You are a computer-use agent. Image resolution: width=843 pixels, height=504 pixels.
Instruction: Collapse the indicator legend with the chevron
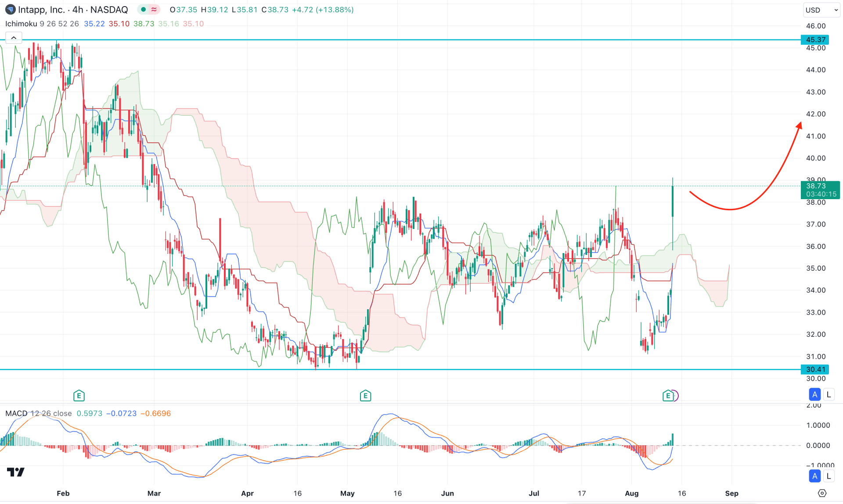pos(14,38)
